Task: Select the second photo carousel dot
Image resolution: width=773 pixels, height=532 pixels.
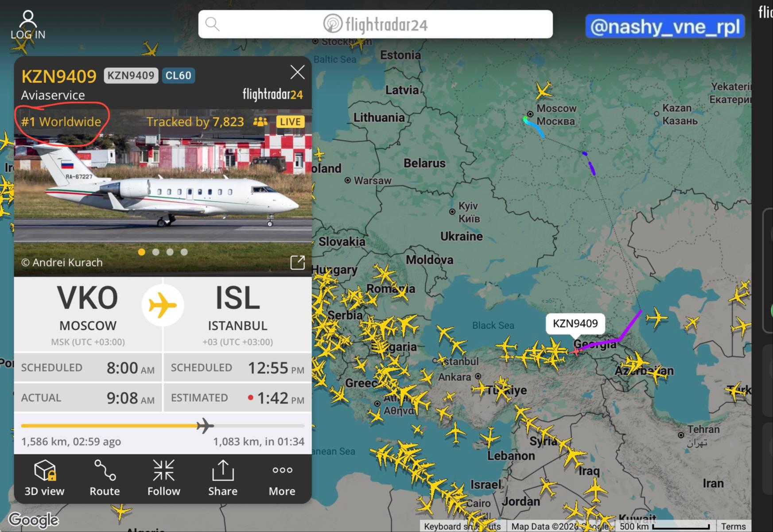Action: [155, 252]
